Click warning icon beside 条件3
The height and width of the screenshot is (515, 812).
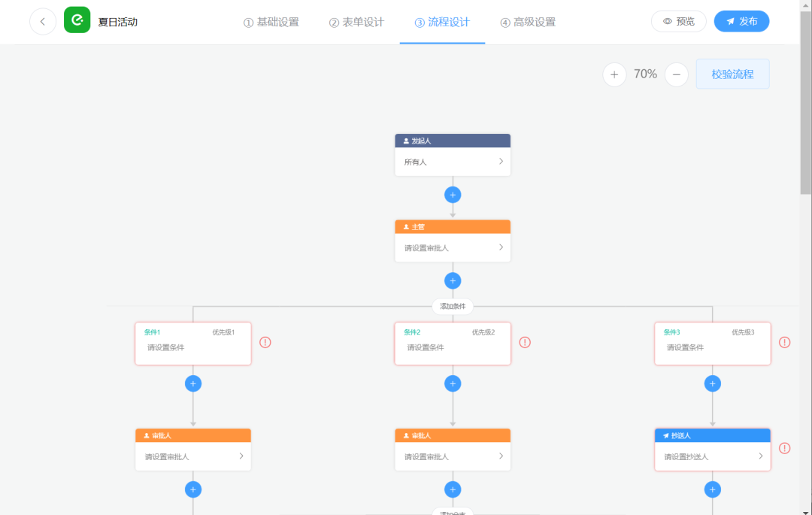point(784,342)
